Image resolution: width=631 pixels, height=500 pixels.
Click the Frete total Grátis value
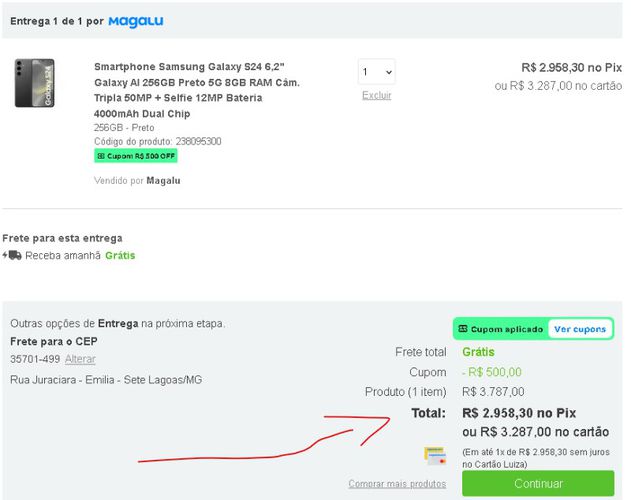(478, 352)
